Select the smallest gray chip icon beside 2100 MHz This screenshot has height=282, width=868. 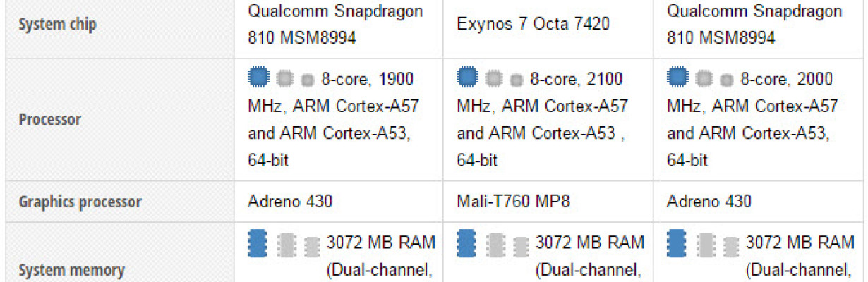click(x=517, y=78)
